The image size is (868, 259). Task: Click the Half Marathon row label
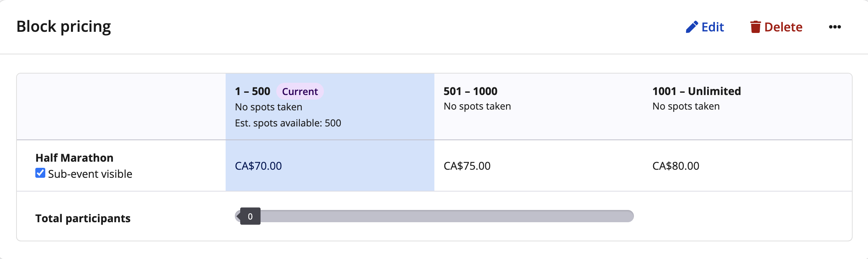(74, 158)
